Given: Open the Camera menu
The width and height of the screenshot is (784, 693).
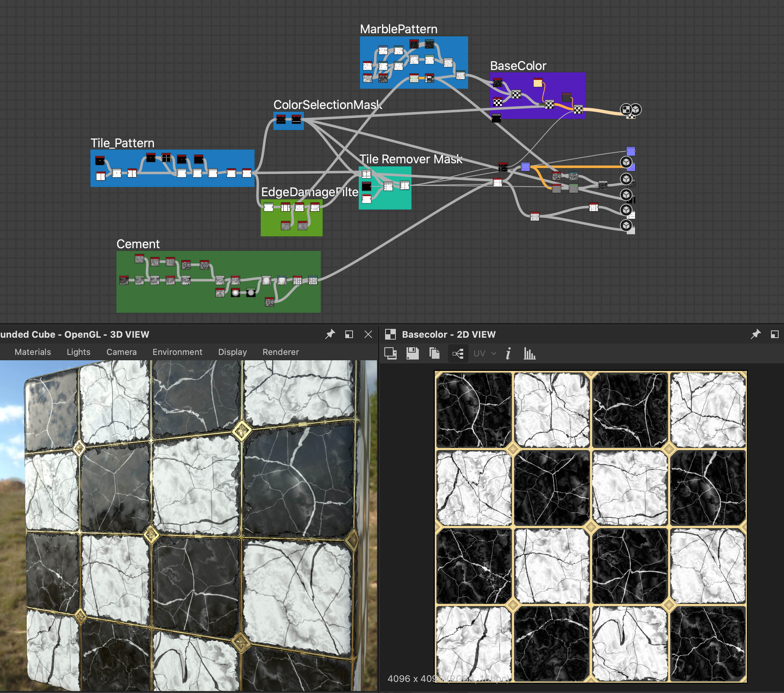Looking at the screenshot, I should point(121,352).
